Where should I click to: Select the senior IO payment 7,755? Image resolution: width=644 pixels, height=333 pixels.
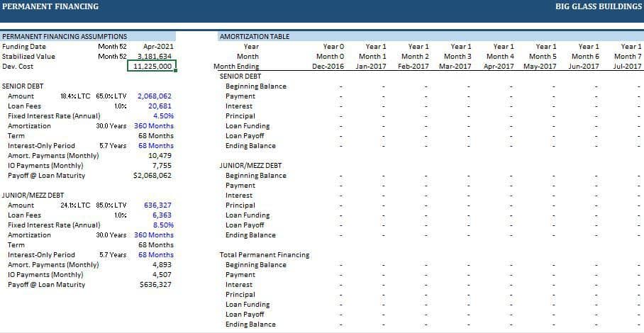162,165
